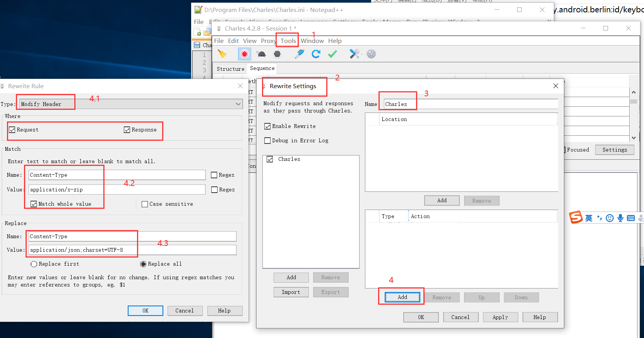The image size is (644, 338).
Task: Click the blue repeat request icon
Action: click(x=316, y=54)
